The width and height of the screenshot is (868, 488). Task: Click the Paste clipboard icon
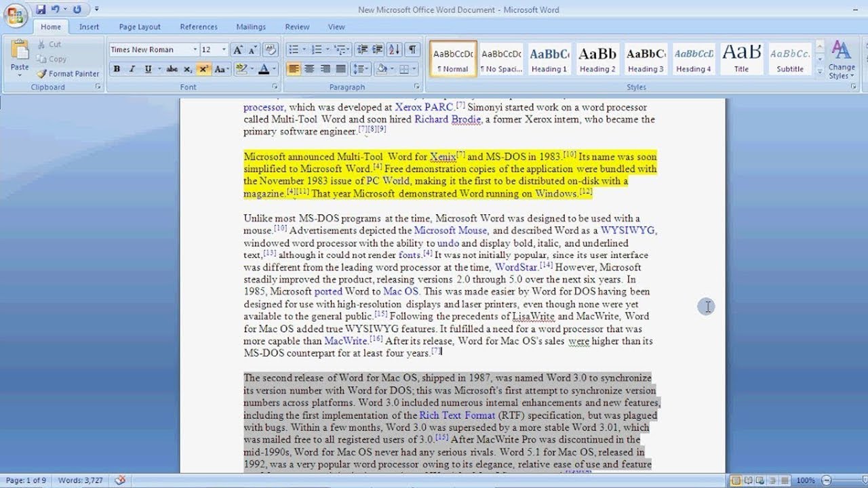[x=20, y=51]
